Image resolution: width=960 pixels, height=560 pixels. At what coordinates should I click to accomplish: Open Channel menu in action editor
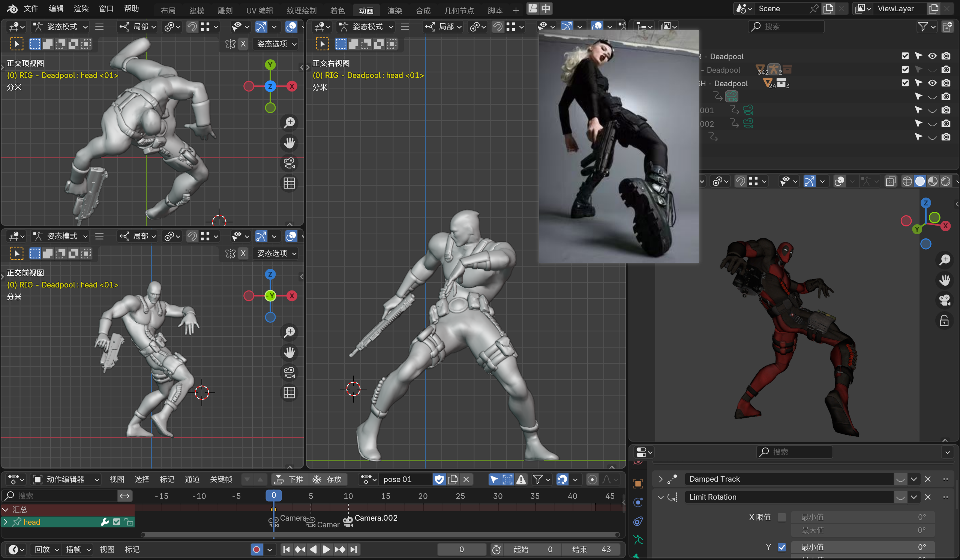tap(192, 479)
